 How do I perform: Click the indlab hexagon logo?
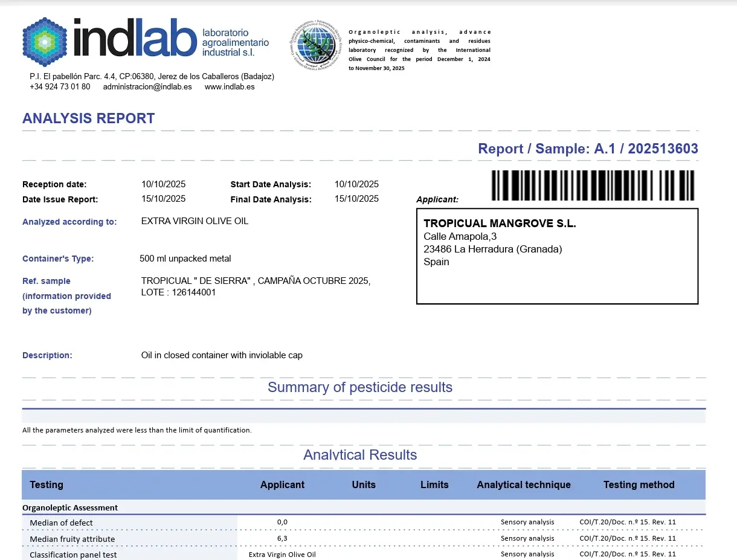pyautogui.click(x=46, y=41)
